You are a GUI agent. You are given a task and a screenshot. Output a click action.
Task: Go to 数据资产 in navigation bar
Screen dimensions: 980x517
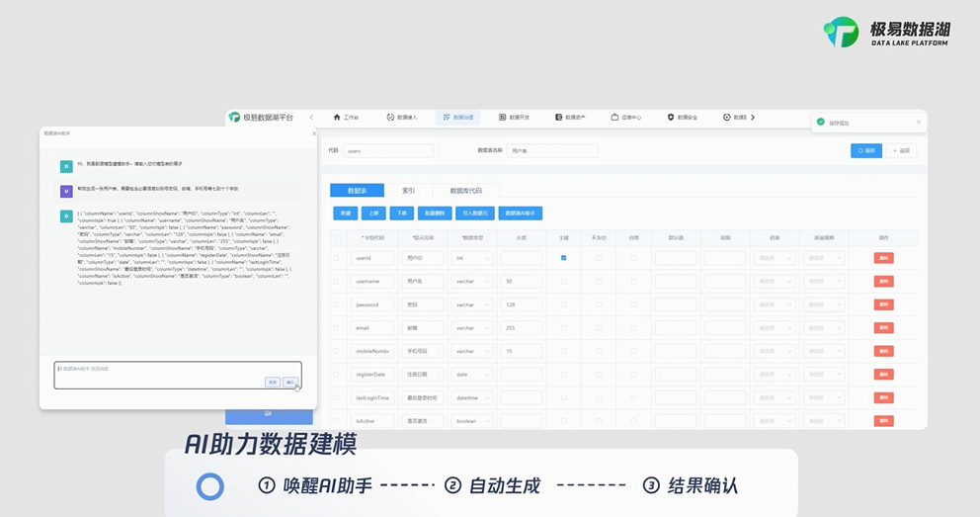click(x=559, y=117)
